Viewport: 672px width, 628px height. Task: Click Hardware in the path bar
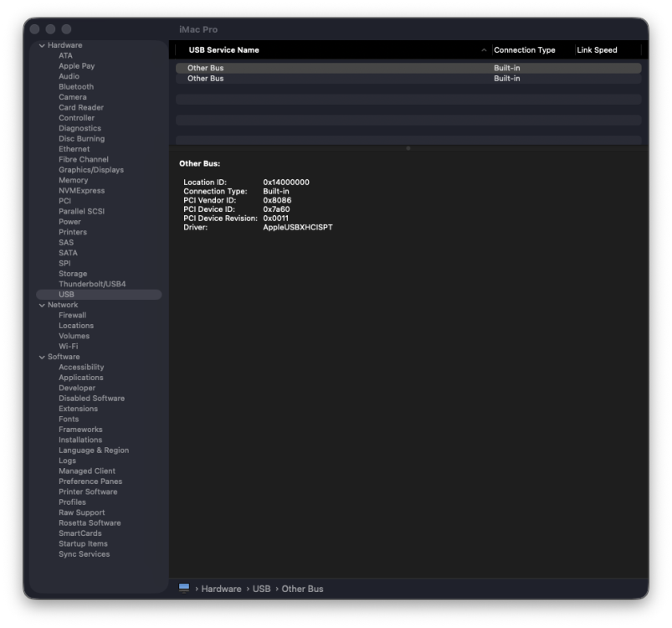point(221,589)
